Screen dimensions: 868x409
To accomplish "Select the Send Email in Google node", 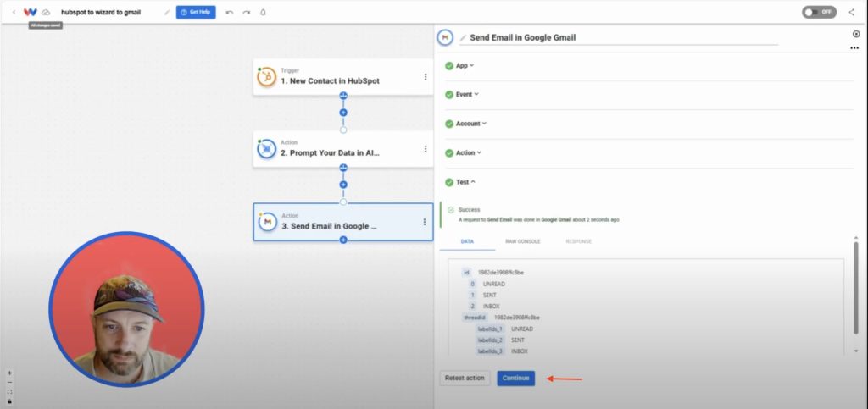I will pos(343,222).
